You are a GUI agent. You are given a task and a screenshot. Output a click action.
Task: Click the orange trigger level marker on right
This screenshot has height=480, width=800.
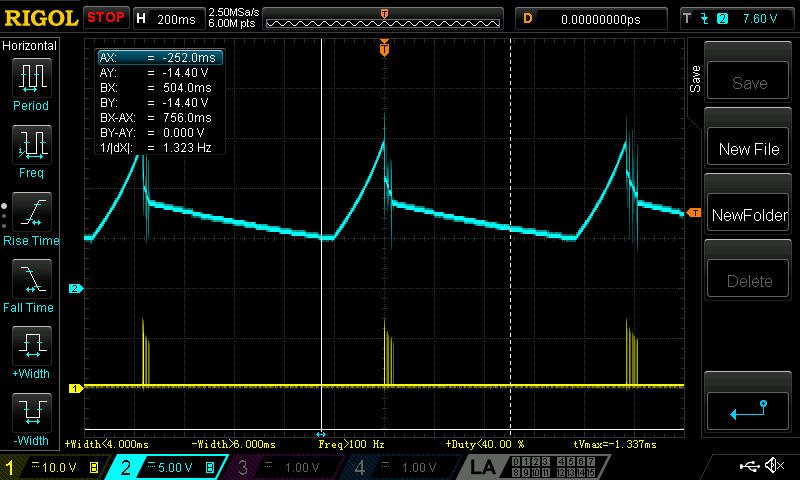(x=693, y=212)
